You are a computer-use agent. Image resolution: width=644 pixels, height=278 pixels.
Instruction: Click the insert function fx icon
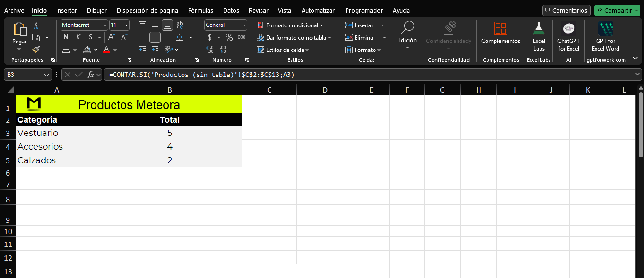91,75
